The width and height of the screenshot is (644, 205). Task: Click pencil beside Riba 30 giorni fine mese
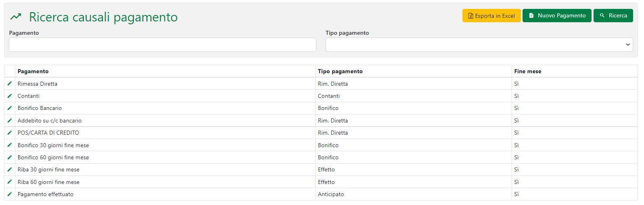point(10,169)
